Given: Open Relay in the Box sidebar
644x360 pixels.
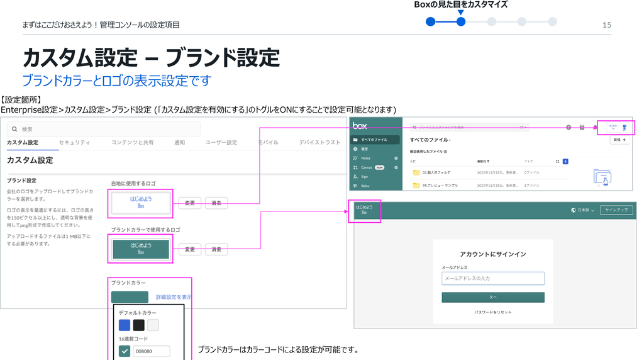Looking at the screenshot, I should 365,186.
